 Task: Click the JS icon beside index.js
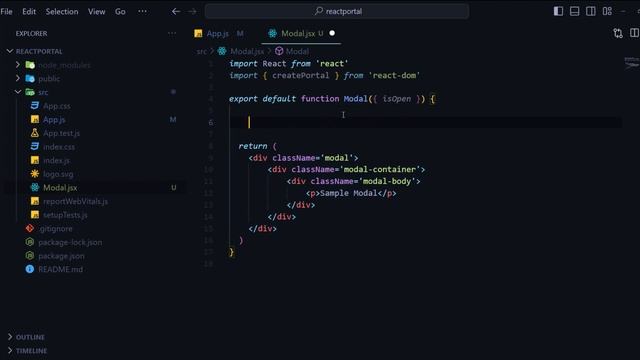coord(35,160)
